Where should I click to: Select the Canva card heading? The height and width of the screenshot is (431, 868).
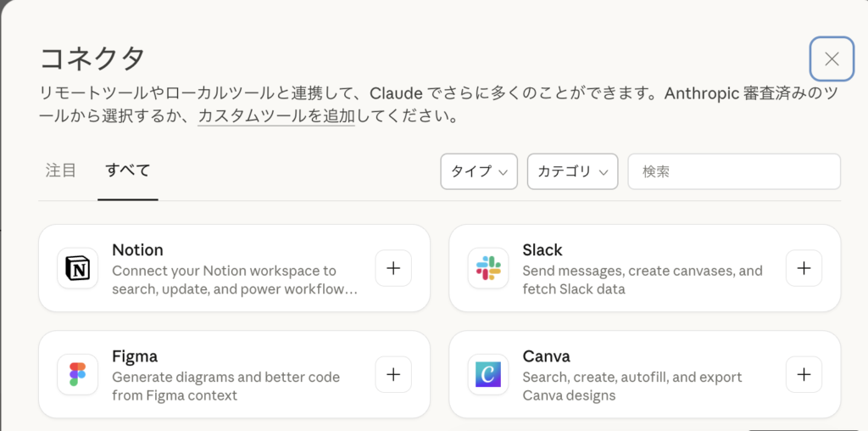546,356
